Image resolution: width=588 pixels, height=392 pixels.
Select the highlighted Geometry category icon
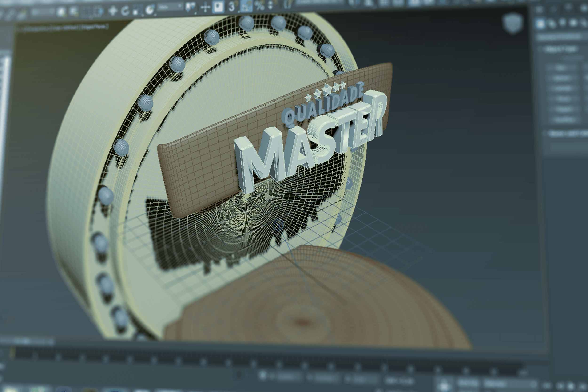[540, 24]
